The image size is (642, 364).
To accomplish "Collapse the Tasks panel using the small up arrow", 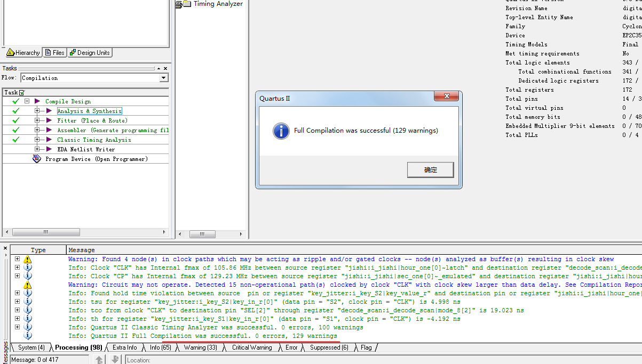I will tap(158, 68).
